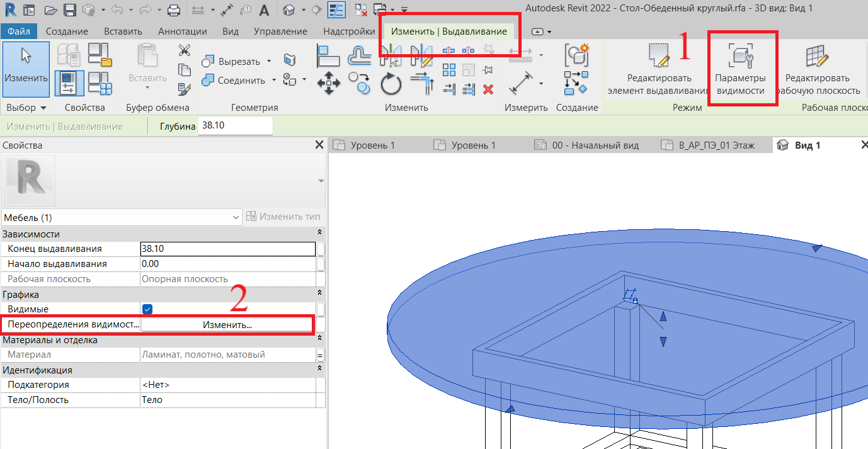
Task: Toggle the Видимые checkbox
Action: tap(147, 309)
